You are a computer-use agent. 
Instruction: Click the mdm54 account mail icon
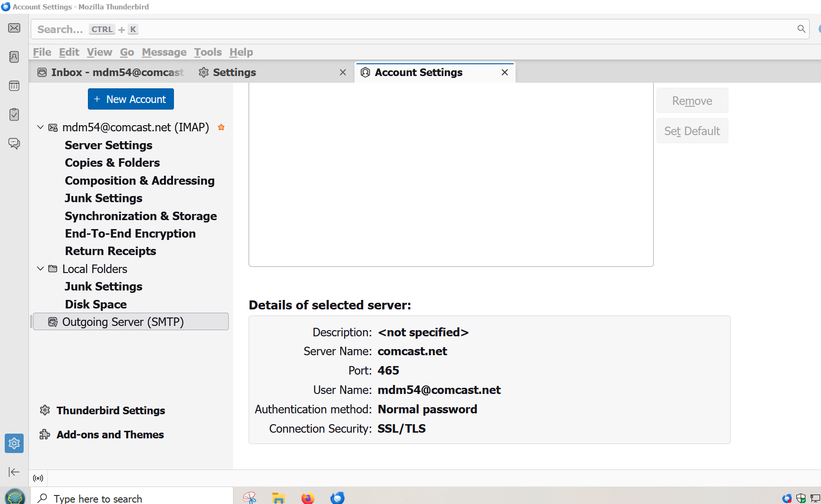pos(53,128)
